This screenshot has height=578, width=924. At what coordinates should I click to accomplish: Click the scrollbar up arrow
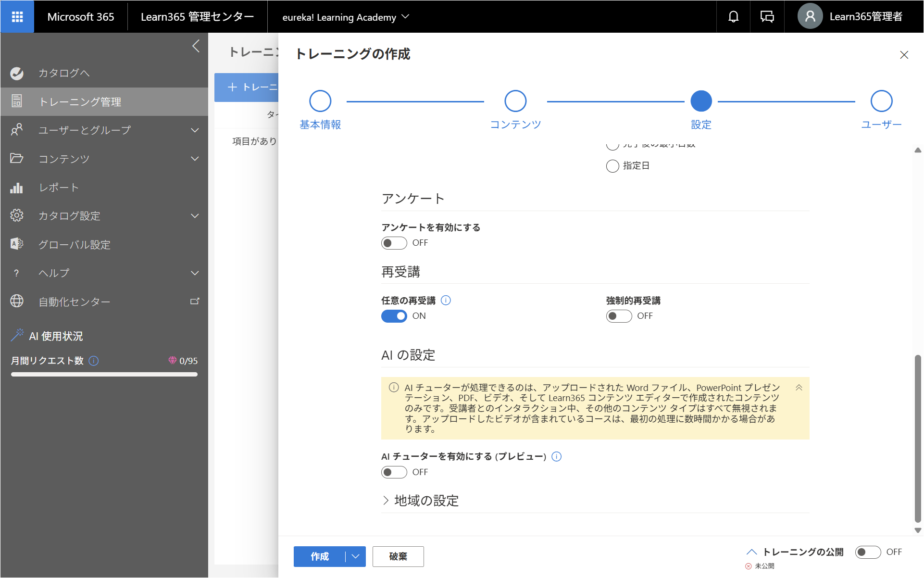point(918,150)
